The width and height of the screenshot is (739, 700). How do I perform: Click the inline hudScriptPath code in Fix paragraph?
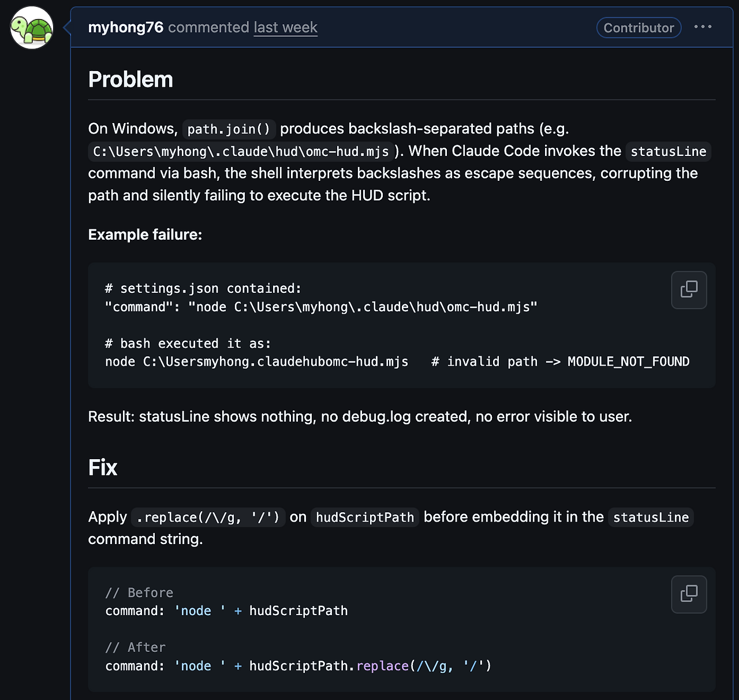pyautogui.click(x=365, y=517)
